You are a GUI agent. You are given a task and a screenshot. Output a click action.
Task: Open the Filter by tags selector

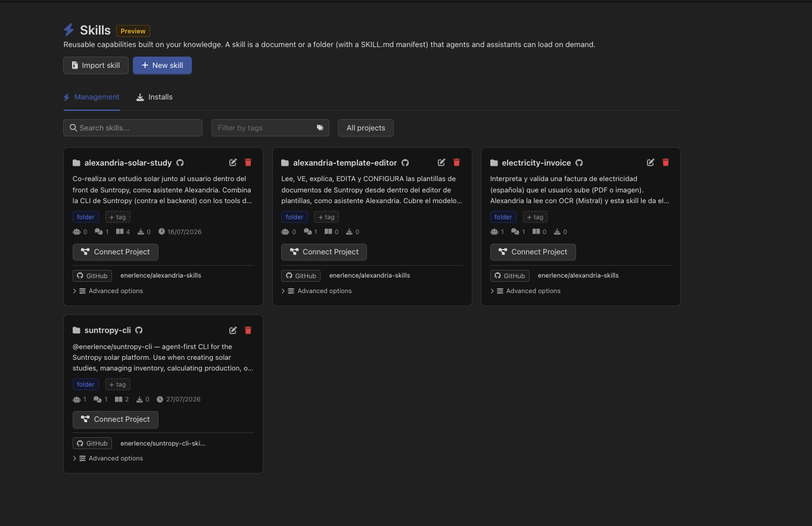(270, 127)
